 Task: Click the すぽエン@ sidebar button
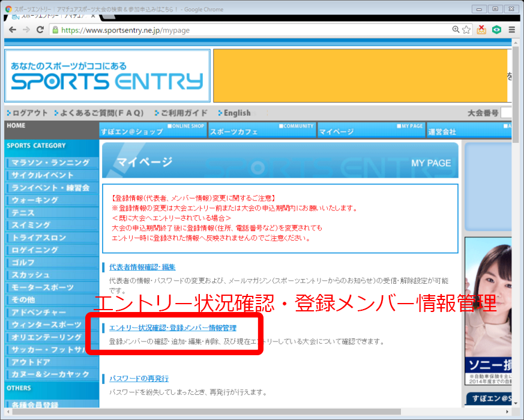point(489,398)
